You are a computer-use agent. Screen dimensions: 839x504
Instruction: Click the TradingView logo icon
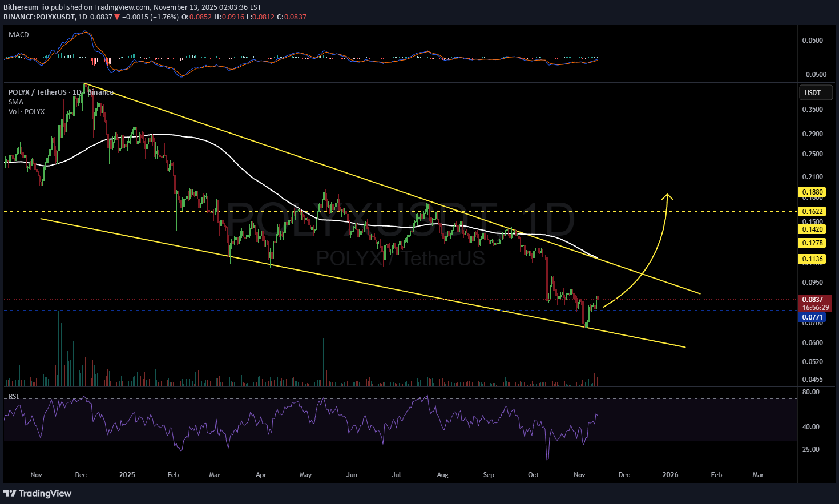(10, 493)
